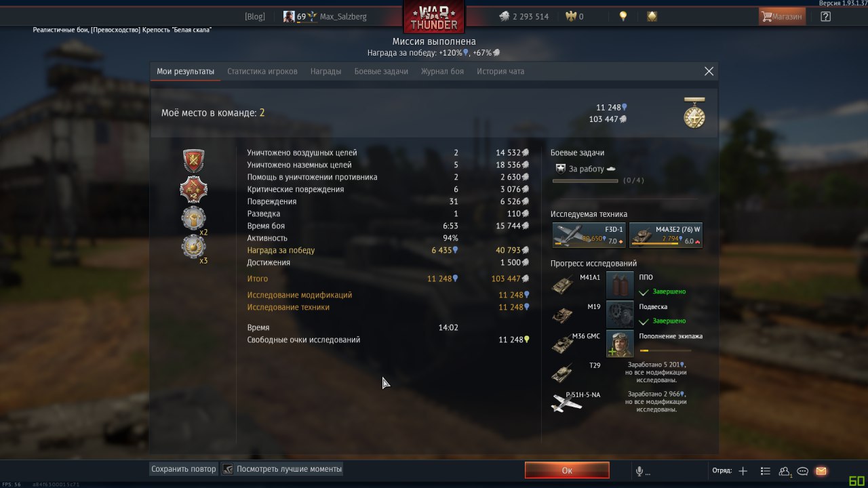Click the help question mark icon

(x=825, y=16)
